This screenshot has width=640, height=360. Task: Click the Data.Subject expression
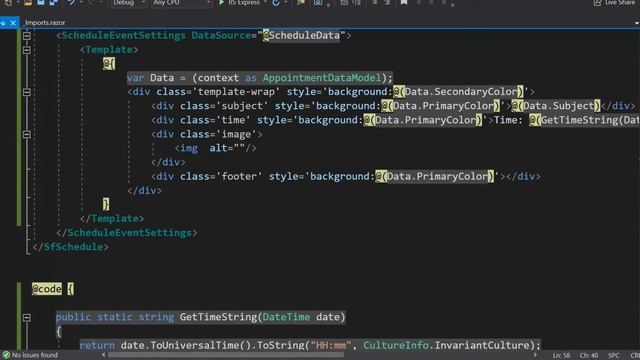click(x=558, y=106)
